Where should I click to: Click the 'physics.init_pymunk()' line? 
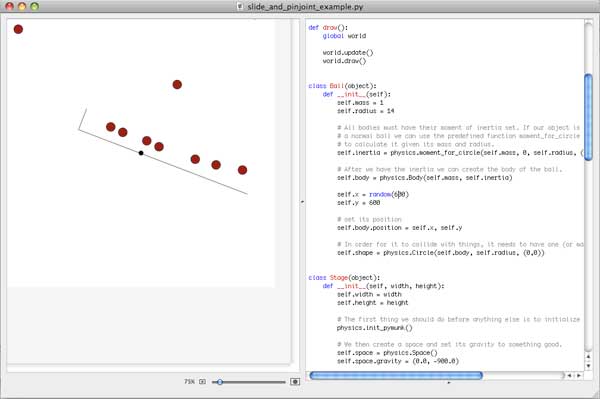click(x=375, y=328)
